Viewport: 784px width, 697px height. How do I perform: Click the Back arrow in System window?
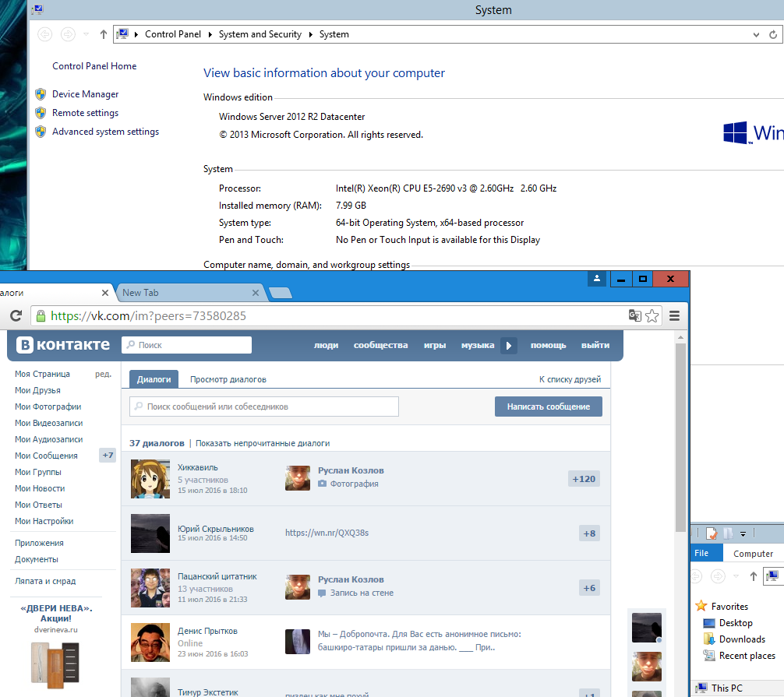(x=45, y=34)
